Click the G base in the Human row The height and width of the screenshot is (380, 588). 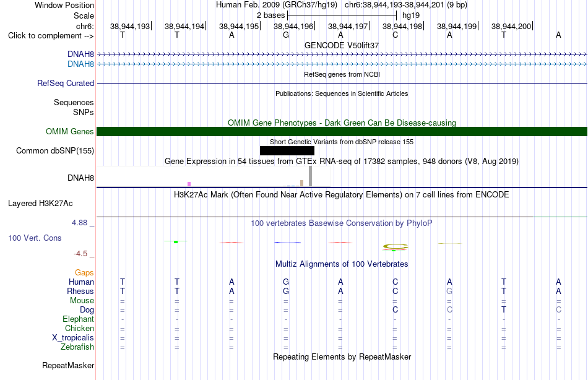point(286,282)
